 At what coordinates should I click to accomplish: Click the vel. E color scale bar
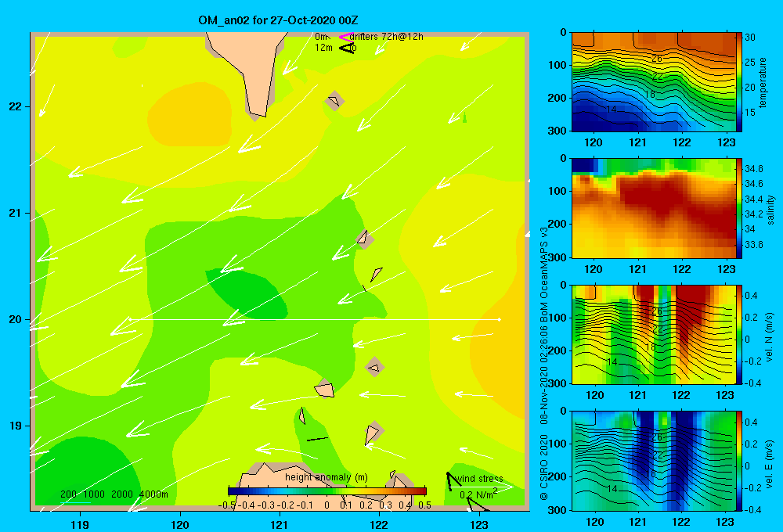click(739, 461)
